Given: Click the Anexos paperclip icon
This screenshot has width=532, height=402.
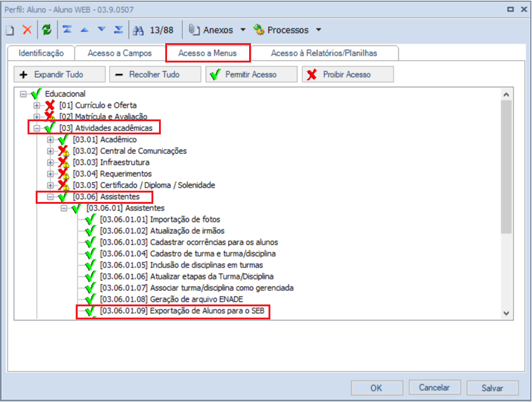Looking at the screenshot, I should (x=194, y=30).
